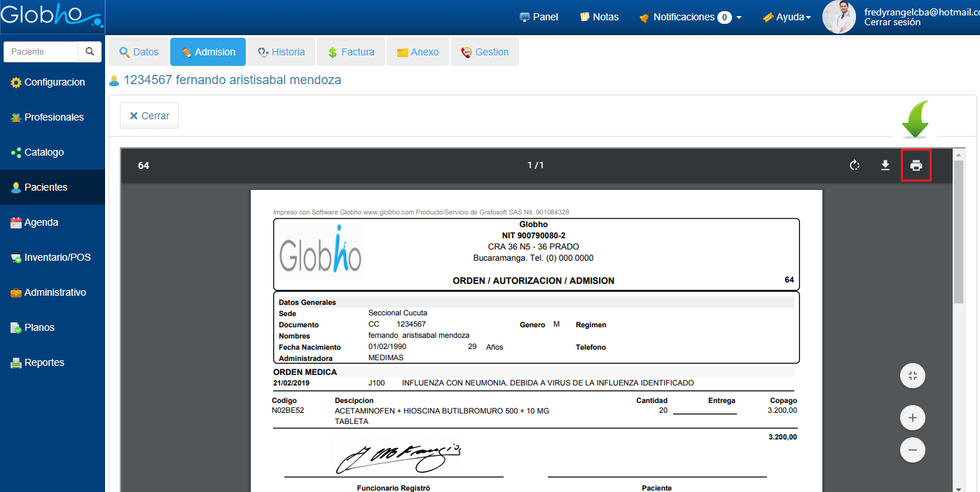Zoom in on the PDF page
Screen dimensions: 980x492
pyautogui.click(x=912, y=418)
